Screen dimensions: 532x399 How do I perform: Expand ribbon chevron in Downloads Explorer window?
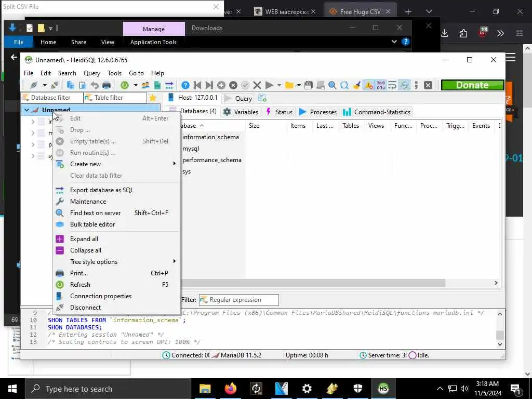(394, 42)
